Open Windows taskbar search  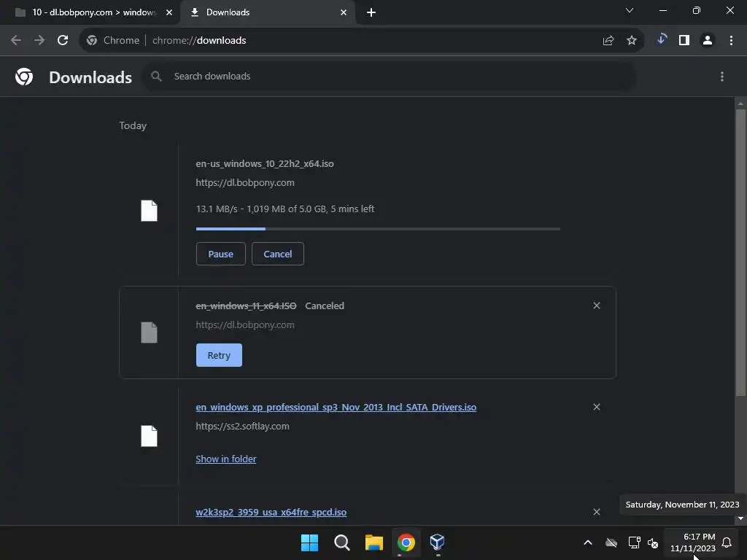click(341, 542)
